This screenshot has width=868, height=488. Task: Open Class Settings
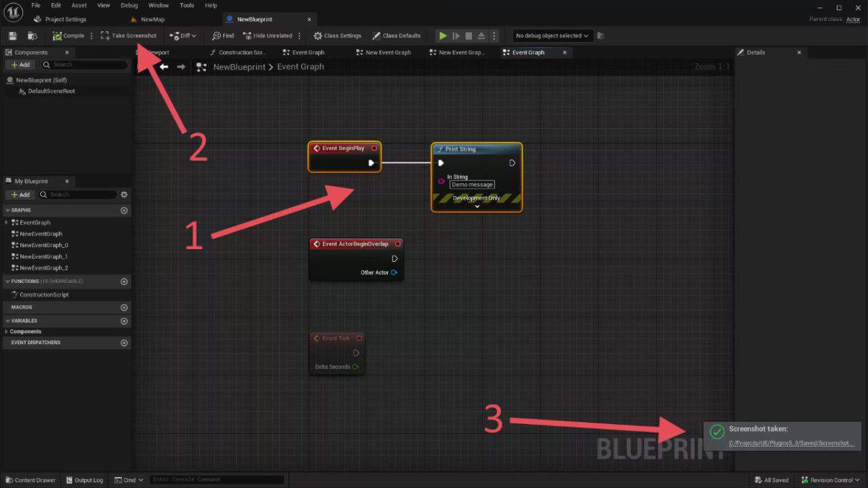(x=338, y=36)
